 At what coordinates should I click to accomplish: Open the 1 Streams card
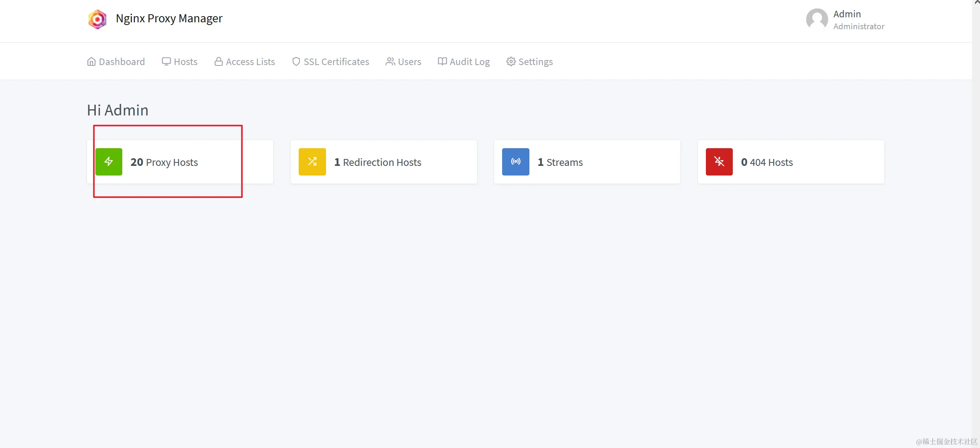click(560, 162)
